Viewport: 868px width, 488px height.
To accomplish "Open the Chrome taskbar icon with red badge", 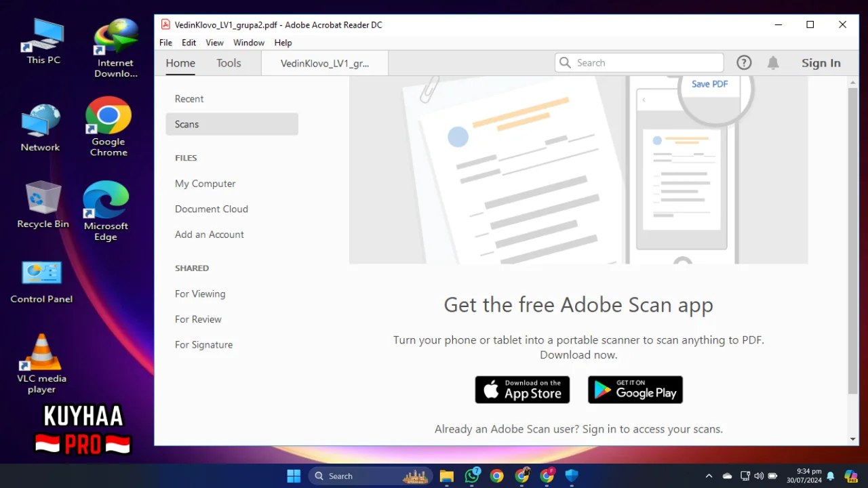I will (547, 476).
